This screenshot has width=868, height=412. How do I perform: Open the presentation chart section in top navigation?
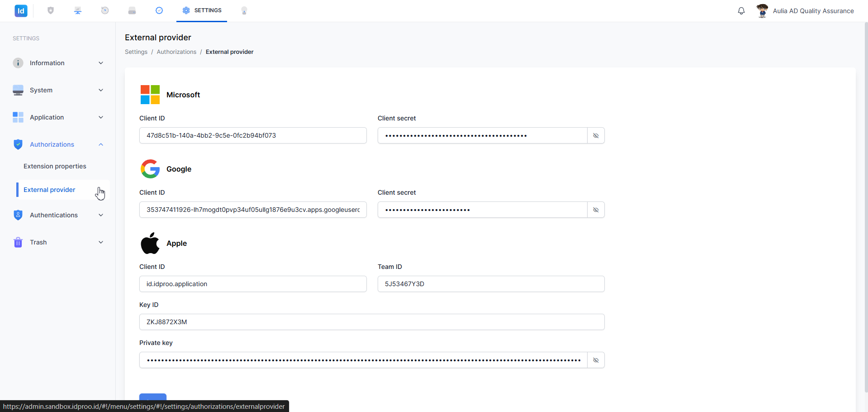78,10
